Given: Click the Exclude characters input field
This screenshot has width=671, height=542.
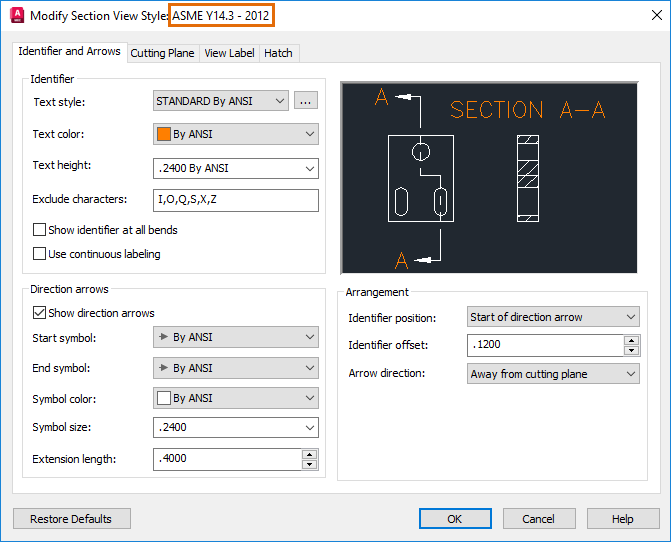Looking at the screenshot, I should tap(236, 200).
